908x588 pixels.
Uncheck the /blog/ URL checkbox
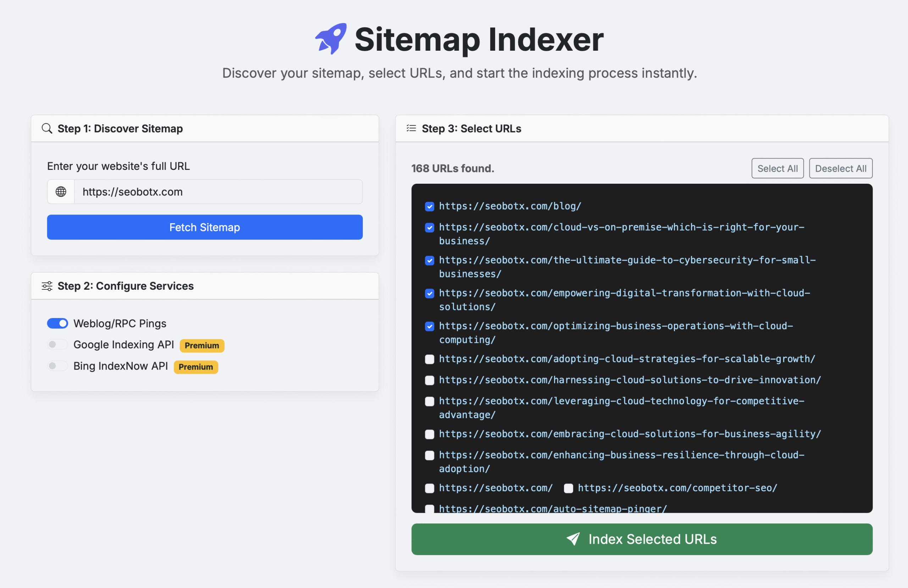point(430,206)
